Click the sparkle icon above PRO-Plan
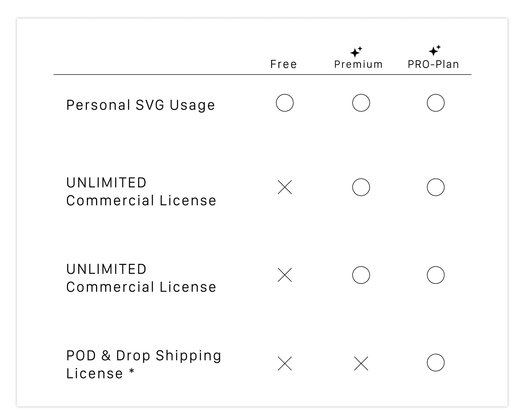Viewport: 525px width, 420px height. point(434,50)
